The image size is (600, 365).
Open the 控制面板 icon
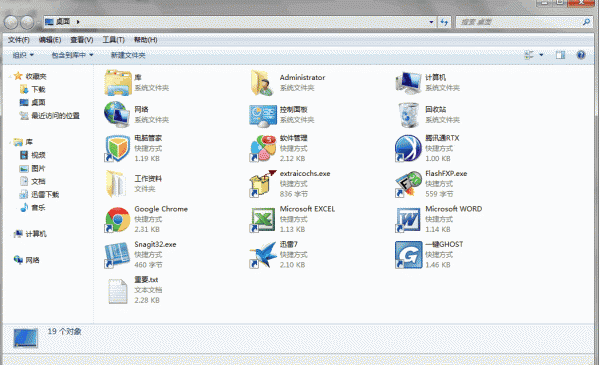(x=263, y=116)
